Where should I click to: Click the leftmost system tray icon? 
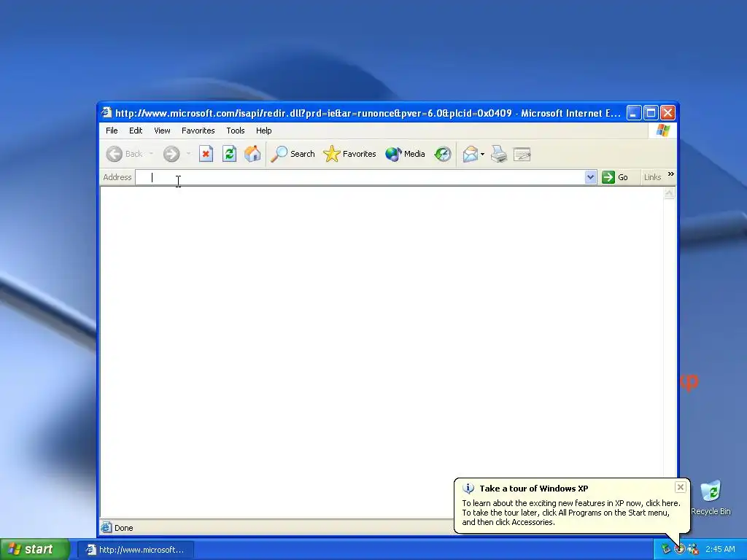[665, 549]
